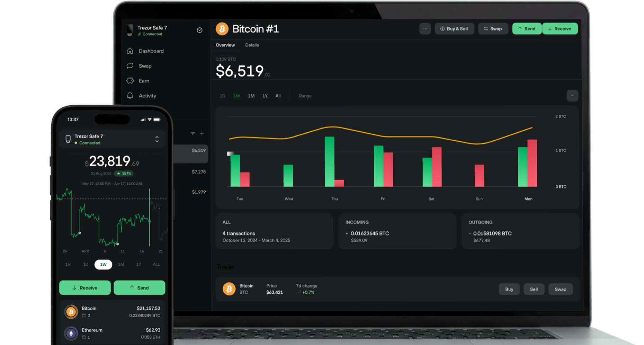The height and width of the screenshot is (345, 644).
Task: Click Sell button in Trade row
Action: [x=534, y=289]
